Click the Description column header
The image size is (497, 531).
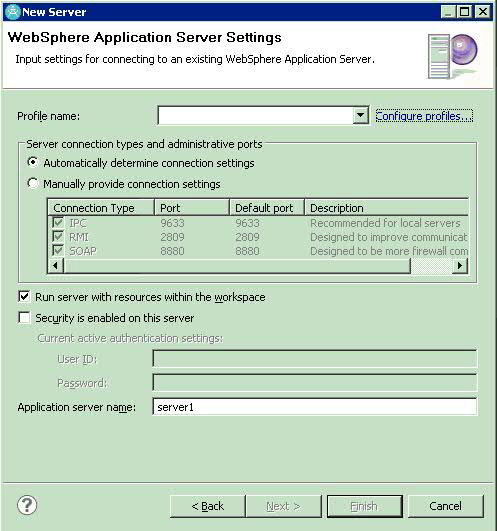(x=386, y=208)
